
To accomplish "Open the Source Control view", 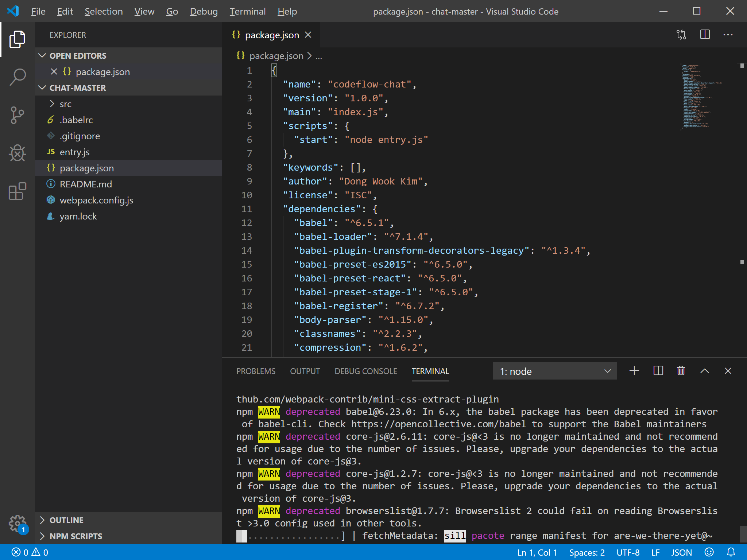I will 17,115.
